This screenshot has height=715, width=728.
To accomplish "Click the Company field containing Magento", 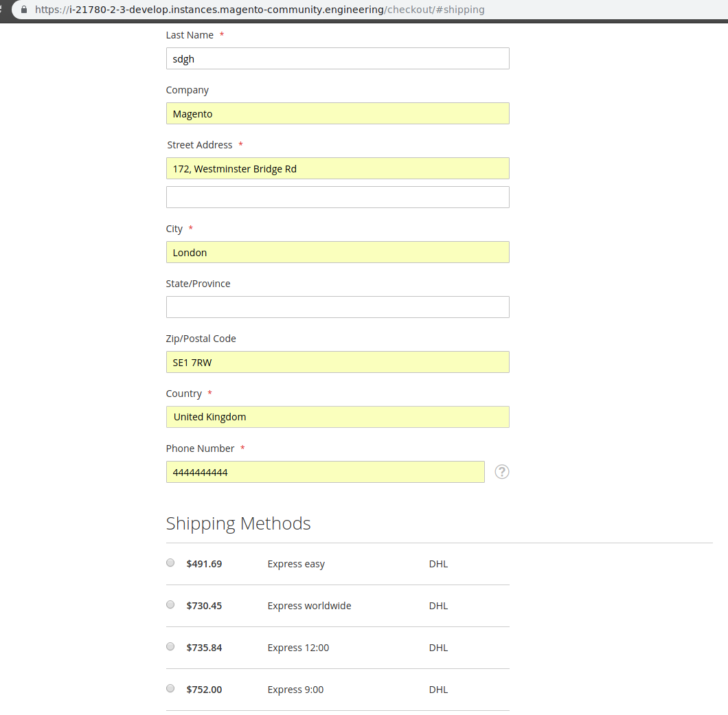I will coord(337,113).
